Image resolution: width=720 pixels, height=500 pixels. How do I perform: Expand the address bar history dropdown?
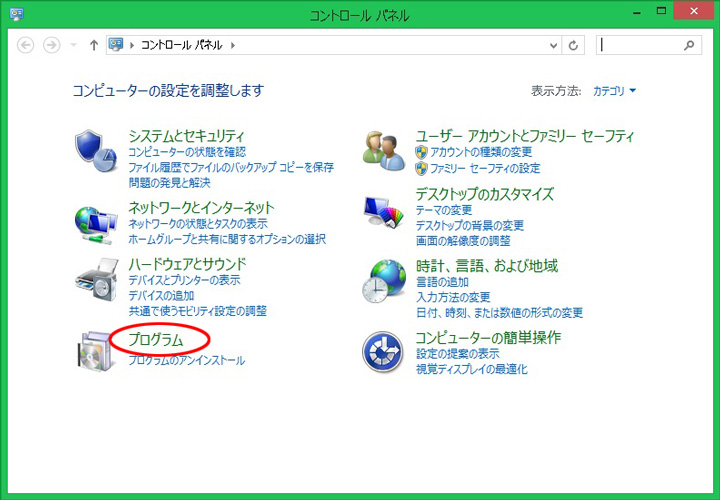pos(553,45)
